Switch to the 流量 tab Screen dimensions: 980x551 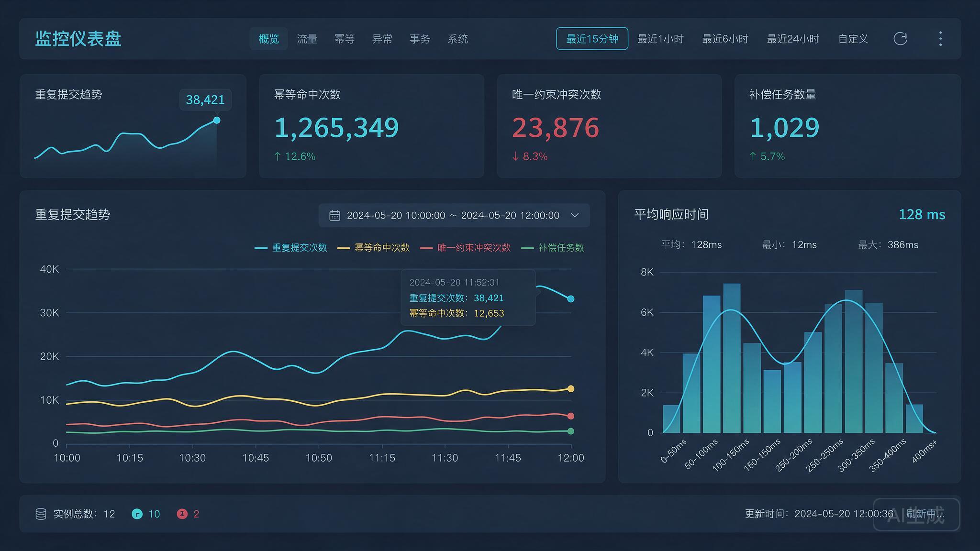(x=307, y=39)
